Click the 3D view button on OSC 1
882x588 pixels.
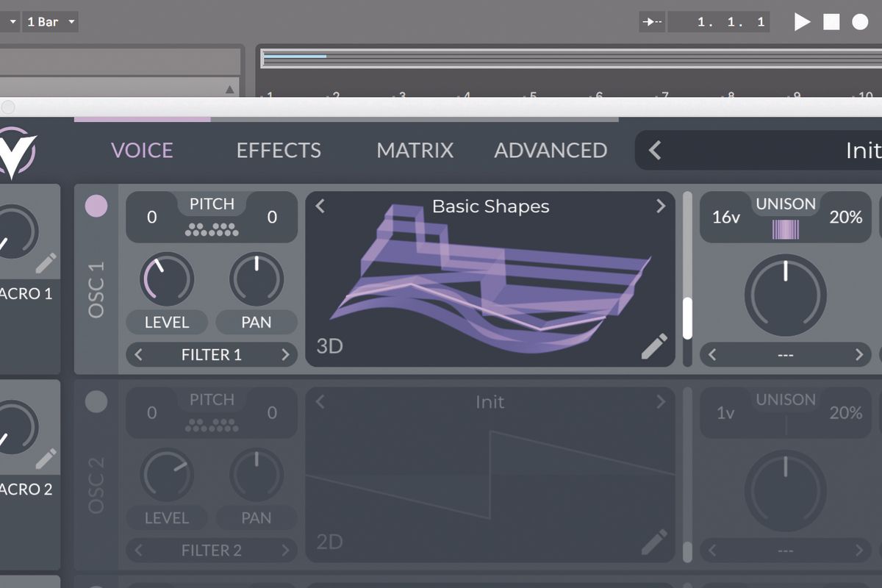point(329,345)
